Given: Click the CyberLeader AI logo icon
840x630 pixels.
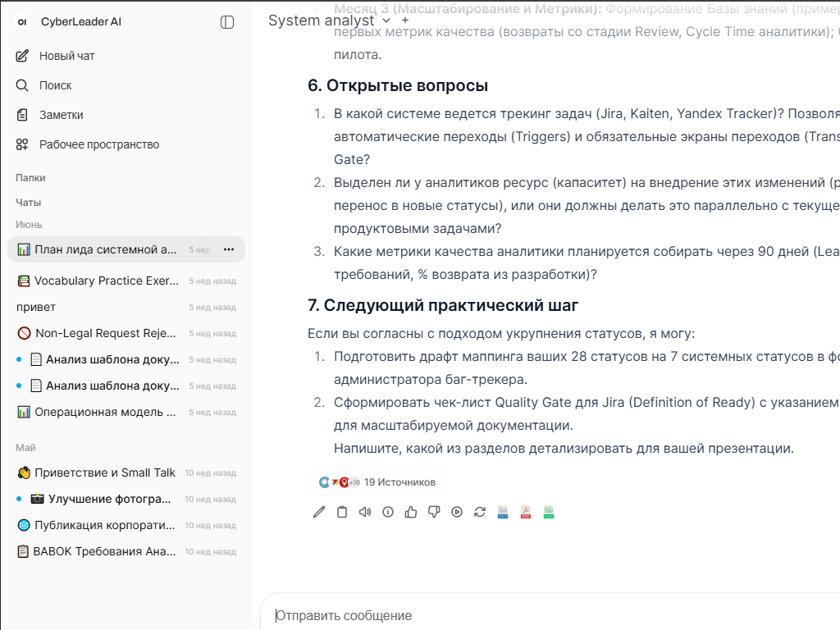Looking at the screenshot, I should tap(22, 22).
